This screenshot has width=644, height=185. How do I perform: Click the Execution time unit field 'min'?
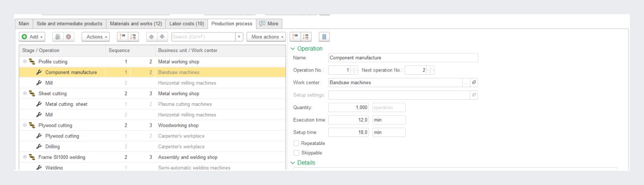pyautogui.click(x=389, y=120)
